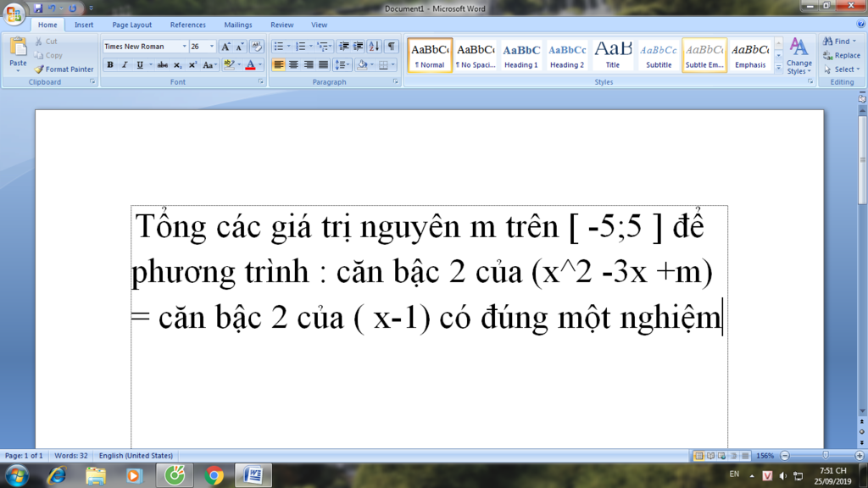Click Words: 32 in status bar
Screen dimensions: 868x488
[x=71, y=456]
